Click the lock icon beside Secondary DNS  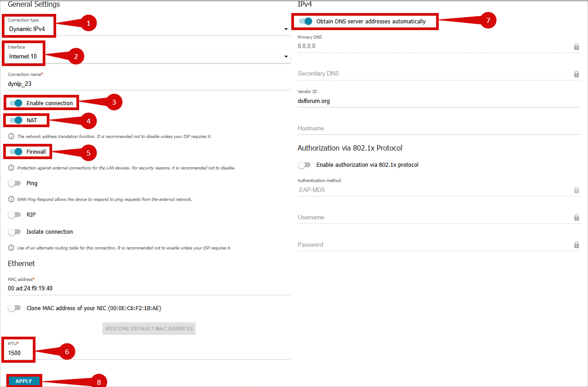click(576, 74)
